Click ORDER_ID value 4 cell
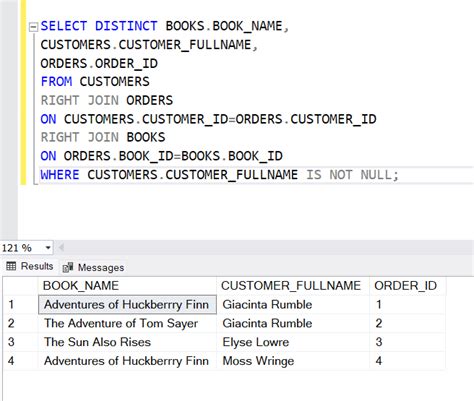This screenshot has height=401, width=474. [408, 361]
